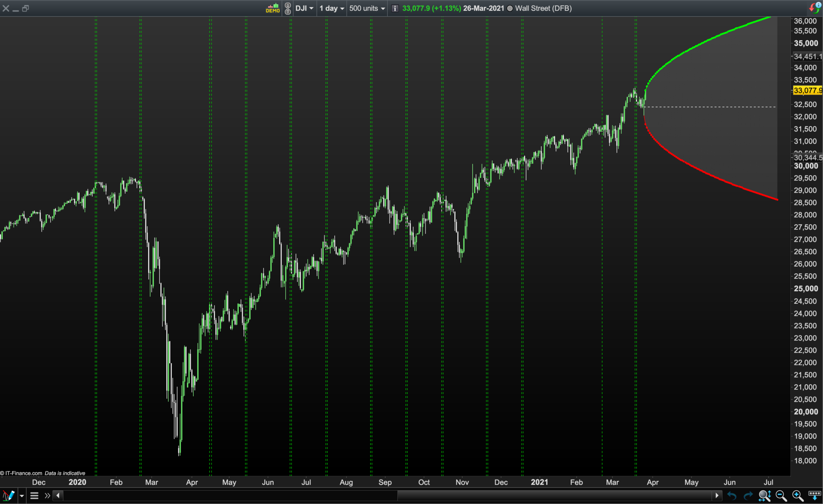This screenshot has height=504, width=823.
Task: Open the hamburger list menu
Action: (x=35, y=496)
